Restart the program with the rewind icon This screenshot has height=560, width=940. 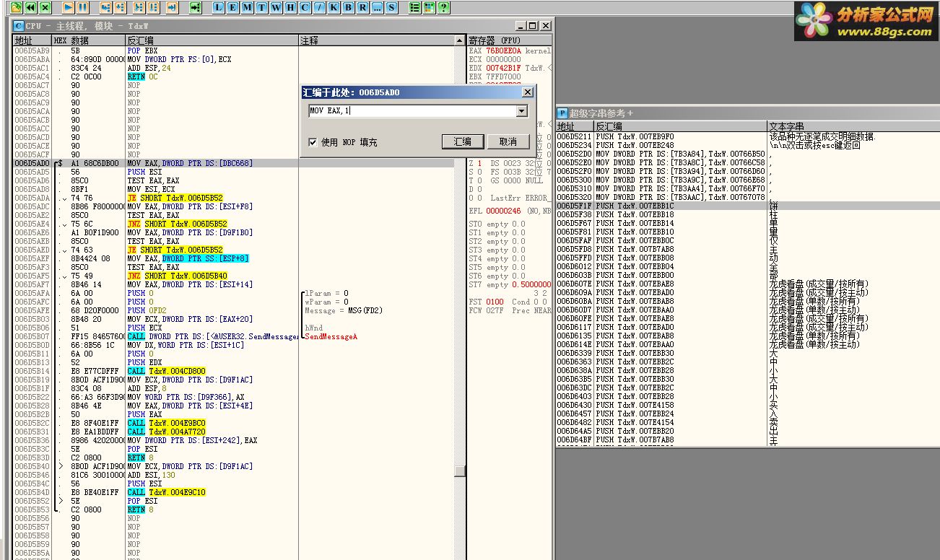(31, 7)
